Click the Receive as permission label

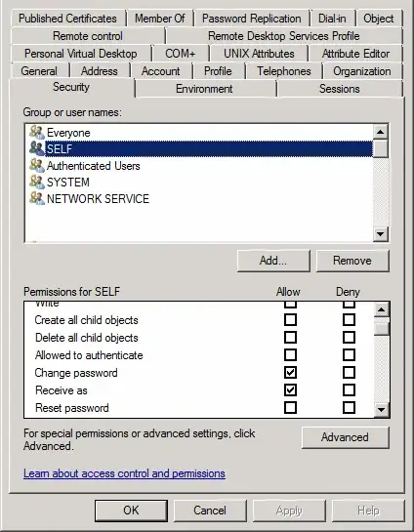pyautogui.click(x=62, y=390)
